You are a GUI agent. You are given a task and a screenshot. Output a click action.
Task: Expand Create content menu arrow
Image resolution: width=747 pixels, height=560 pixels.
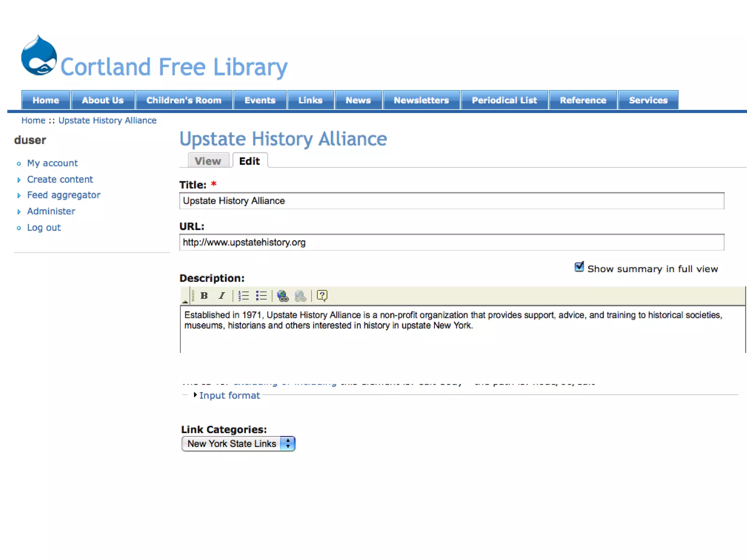click(x=19, y=180)
